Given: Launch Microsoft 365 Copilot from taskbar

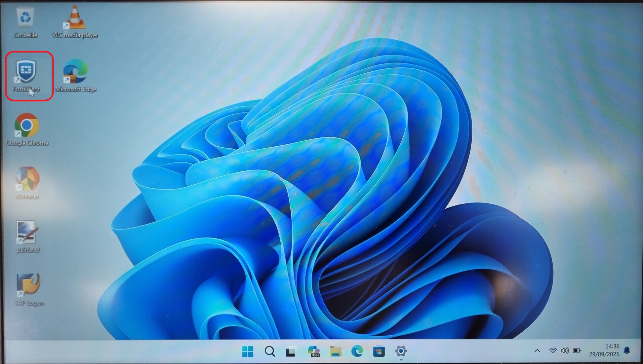Looking at the screenshot, I should pos(313,351).
